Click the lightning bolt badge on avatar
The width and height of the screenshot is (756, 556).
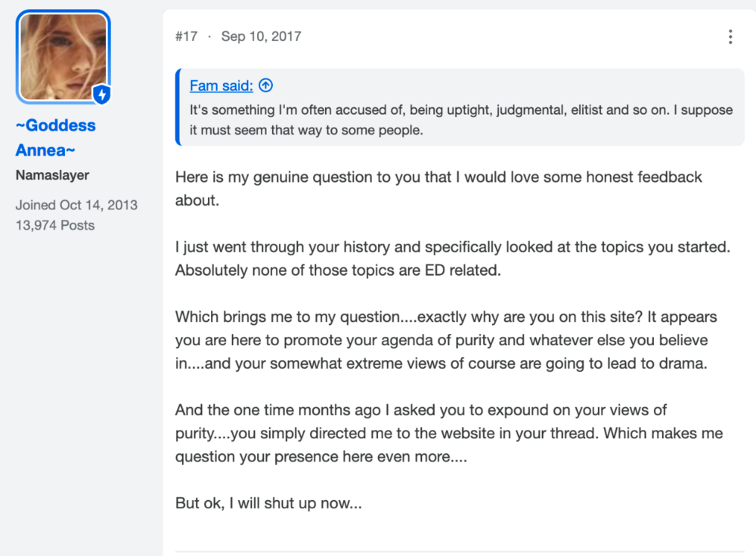pyautogui.click(x=102, y=94)
